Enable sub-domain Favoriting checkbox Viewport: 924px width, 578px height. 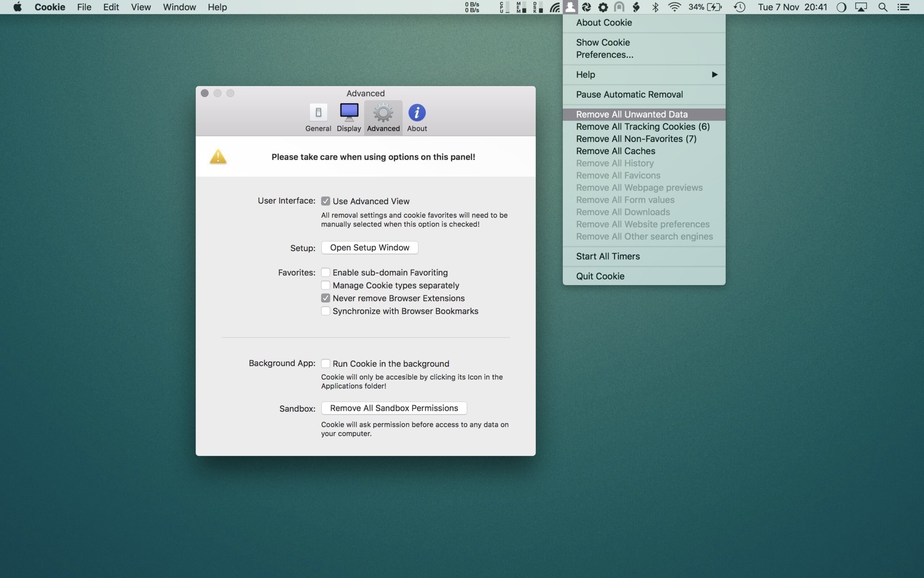(x=326, y=273)
